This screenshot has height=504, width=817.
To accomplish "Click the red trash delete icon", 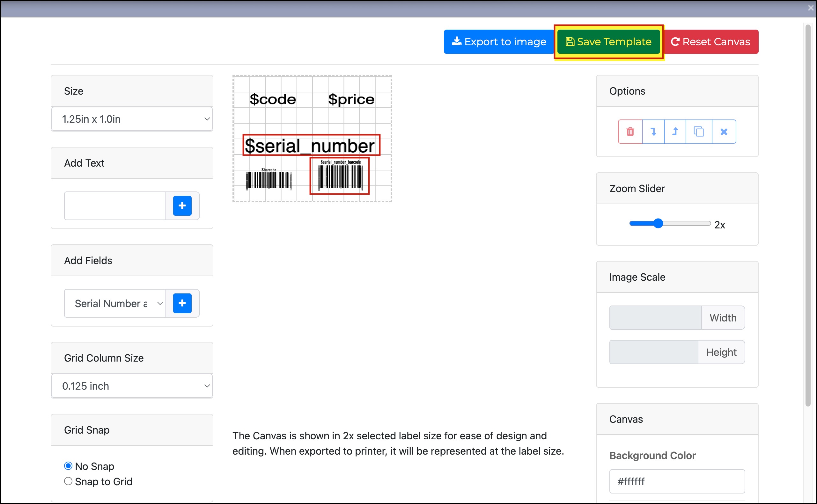I will (x=630, y=132).
